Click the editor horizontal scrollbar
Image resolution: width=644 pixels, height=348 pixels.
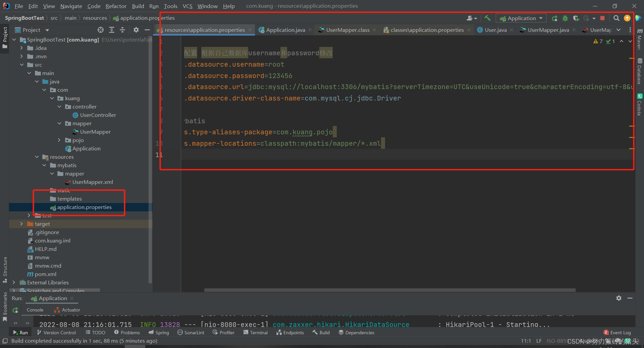point(390,290)
